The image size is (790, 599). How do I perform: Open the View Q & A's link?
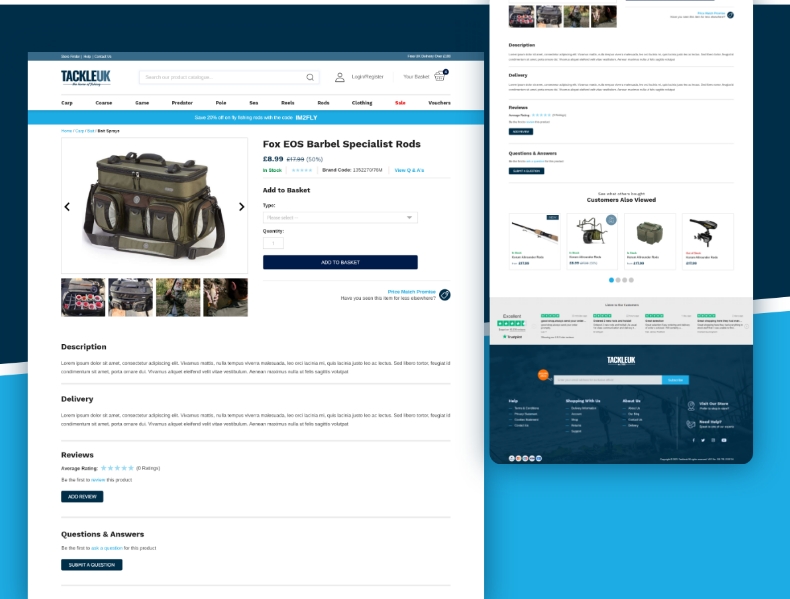coord(409,170)
